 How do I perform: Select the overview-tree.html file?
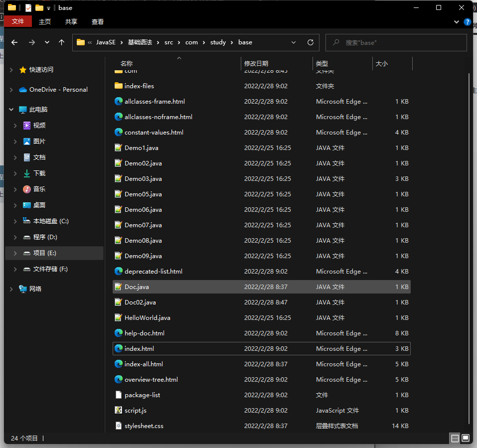click(x=262, y=380)
